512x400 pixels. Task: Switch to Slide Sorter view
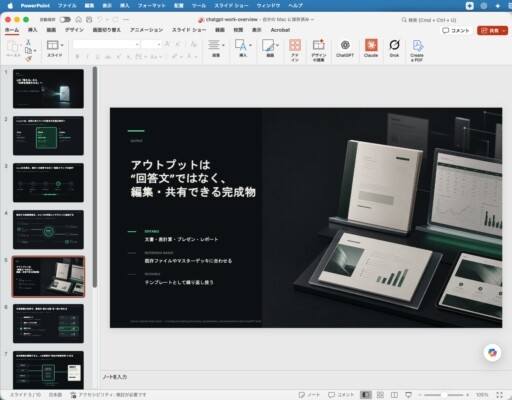pos(380,395)
